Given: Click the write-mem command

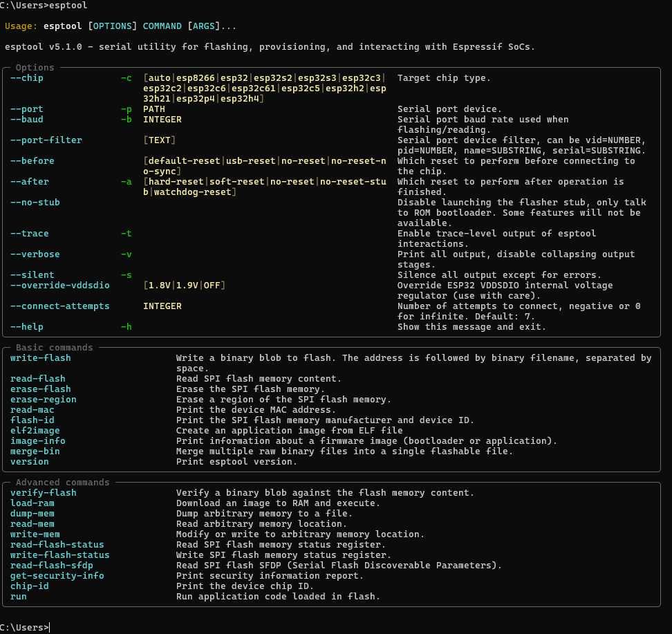Looking at the screenshot, I should [x=35, y=534].
